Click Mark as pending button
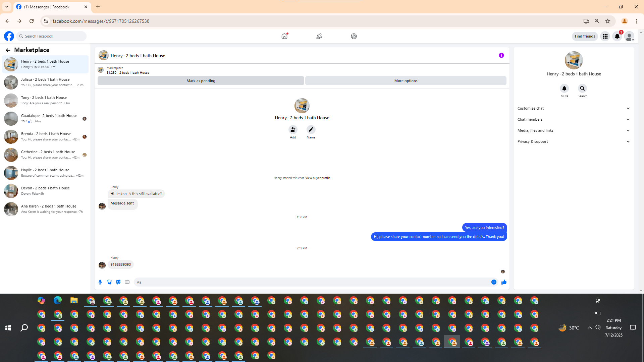Viewport: 644px width, 362px height. (201, 81)
